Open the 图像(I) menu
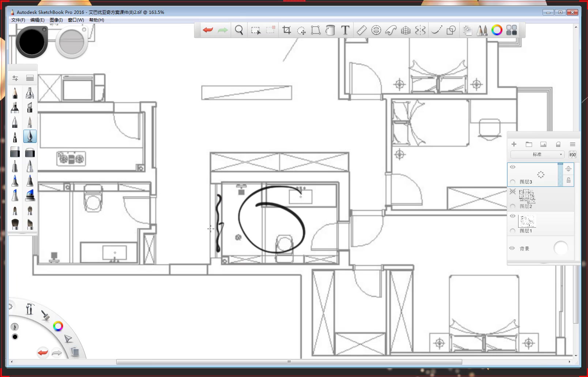588x377 pixels. tap(56, 20)
